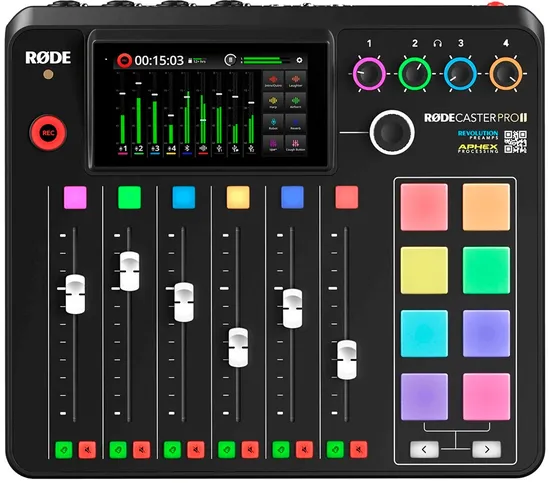Select mic channel 3 on the touchscreen
The image size is (550, 483).
155,149
